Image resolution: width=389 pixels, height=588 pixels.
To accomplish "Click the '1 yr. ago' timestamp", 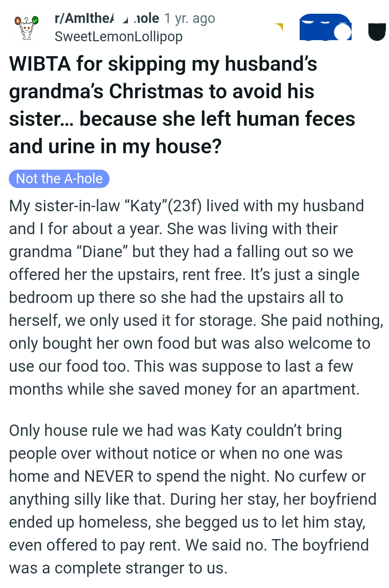I will pyautogui.click(x=189, y=18).
